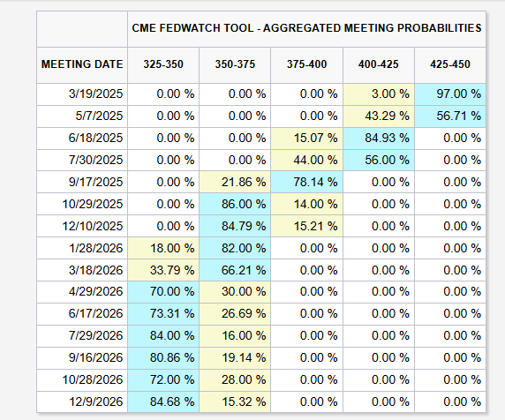
Task: Click the 44.00 % cell
Action: pos(306,160)
